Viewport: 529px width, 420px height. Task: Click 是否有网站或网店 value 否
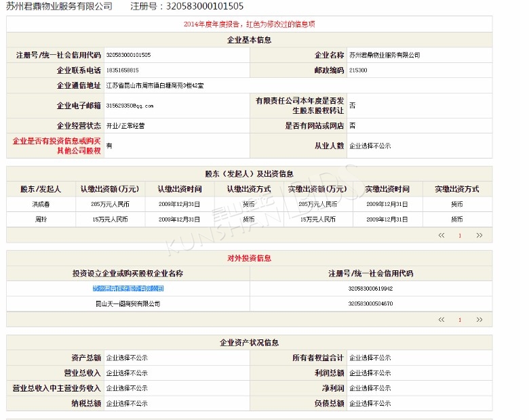pos(352,126)
